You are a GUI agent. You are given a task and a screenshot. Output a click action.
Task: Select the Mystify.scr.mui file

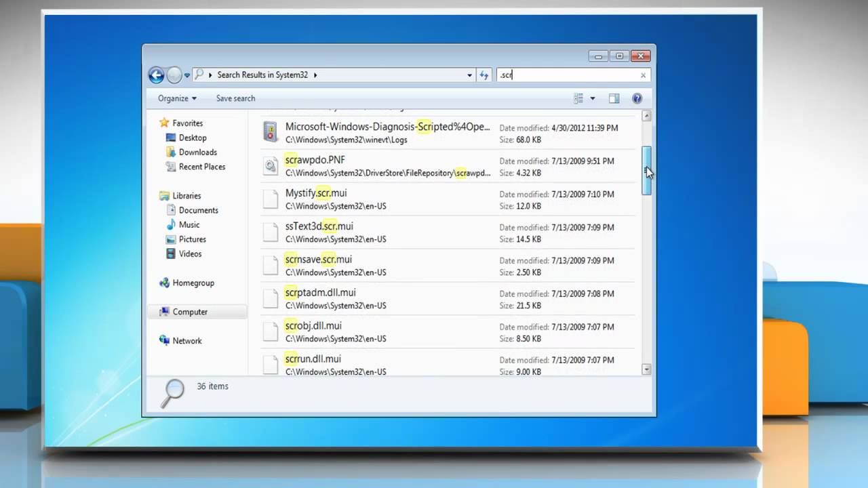pos(448,199)
